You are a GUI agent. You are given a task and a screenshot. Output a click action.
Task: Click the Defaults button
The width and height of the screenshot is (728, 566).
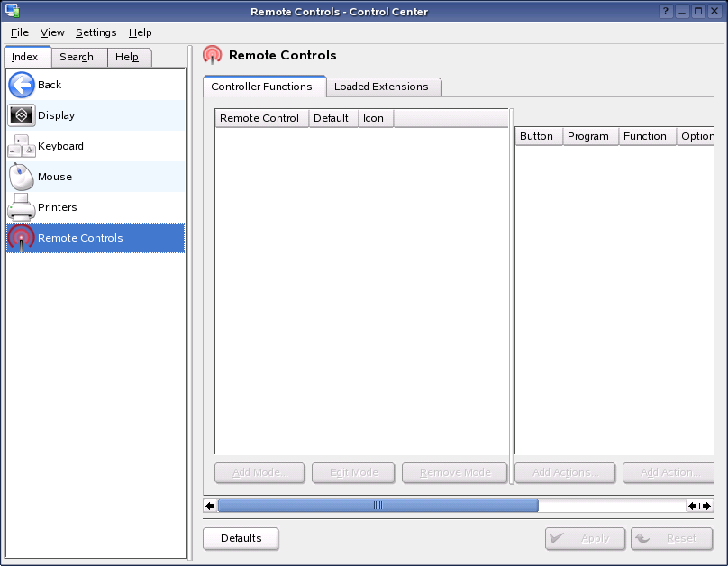pyautogui.click(x=241, y=538)
